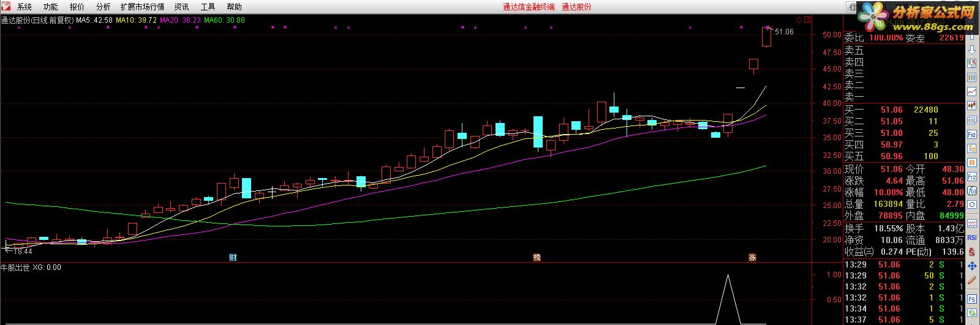The width and height of the screenshot is (980, 325).
Task: Click the 买二 bid price 51.05
Action: [892, 121]
